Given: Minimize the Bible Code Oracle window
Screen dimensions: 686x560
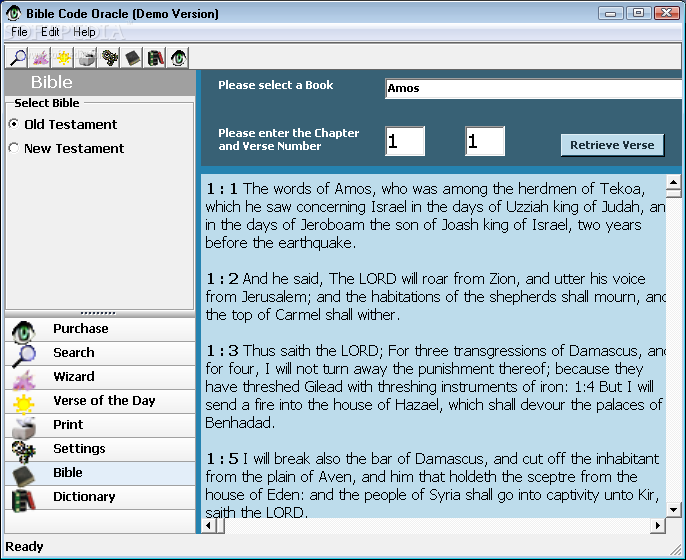Looking at the screenshot, I should click(x=610, y=13).
